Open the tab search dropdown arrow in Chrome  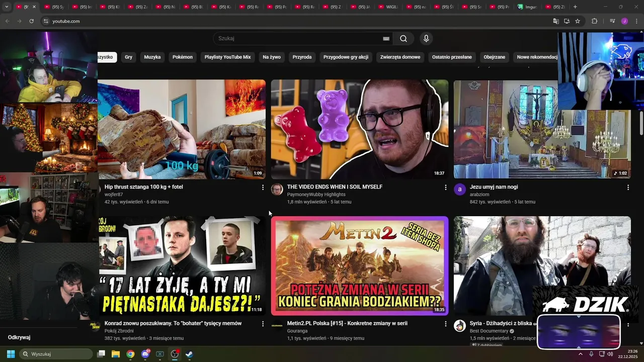coord(7,7)
